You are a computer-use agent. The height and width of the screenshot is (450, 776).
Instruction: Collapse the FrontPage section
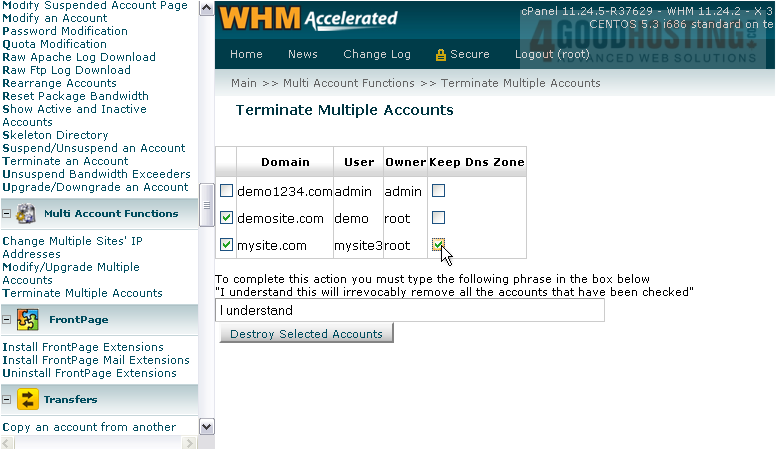pos(7,320)
